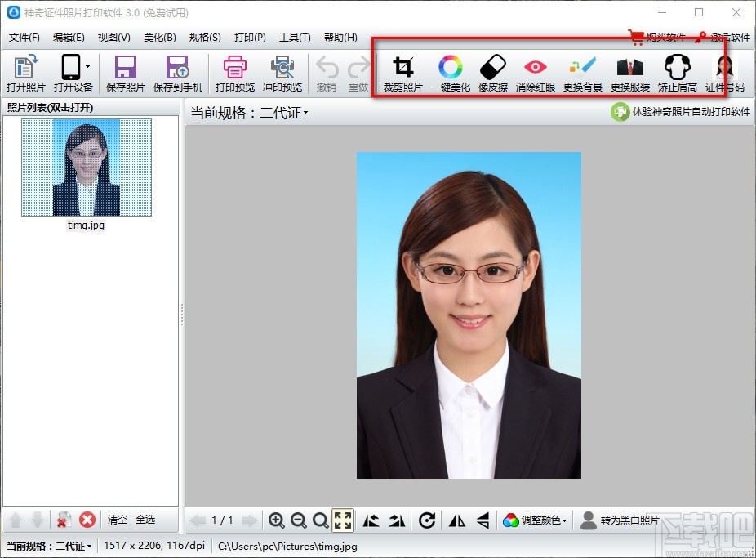
Task: Open the 美化(B) menu
Action: point(159,38)
